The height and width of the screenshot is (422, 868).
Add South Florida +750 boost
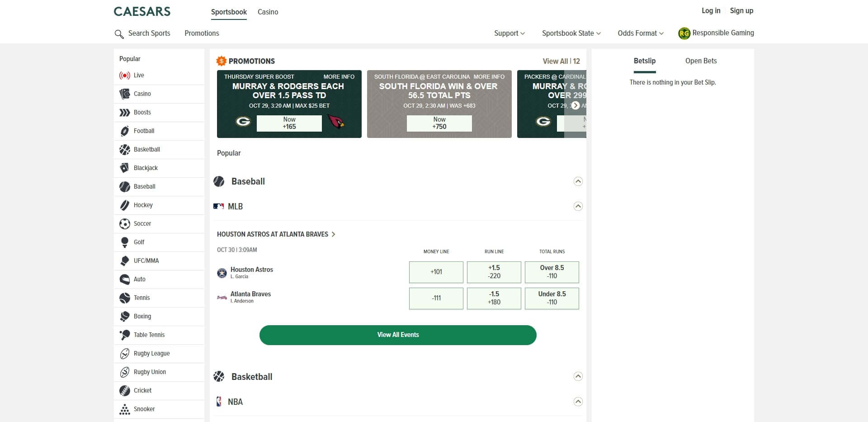coord(439,123)
